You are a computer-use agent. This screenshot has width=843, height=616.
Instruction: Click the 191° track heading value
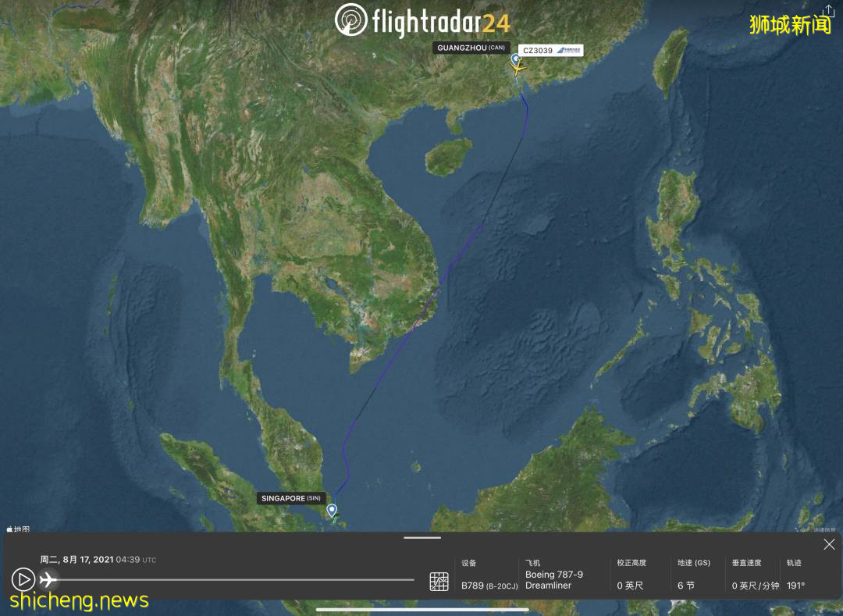pyautogui.click(x=795, y=586)
